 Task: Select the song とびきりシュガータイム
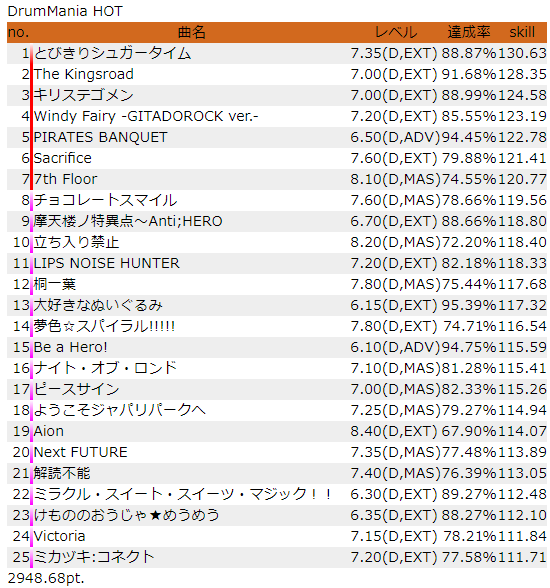tap(112, 53)
